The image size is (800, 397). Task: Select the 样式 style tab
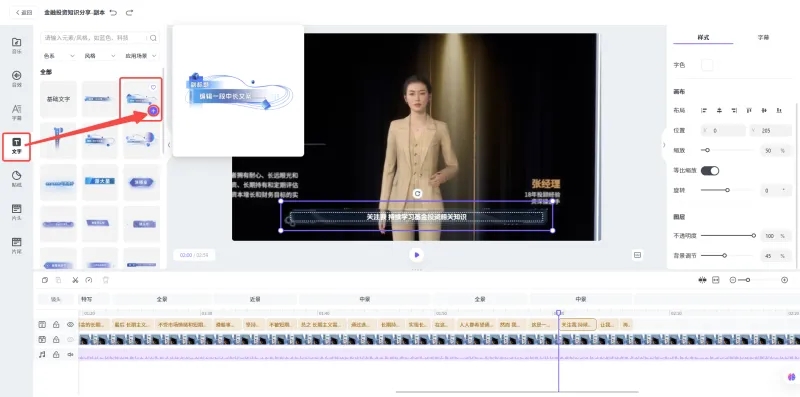[x=703, y=38]
